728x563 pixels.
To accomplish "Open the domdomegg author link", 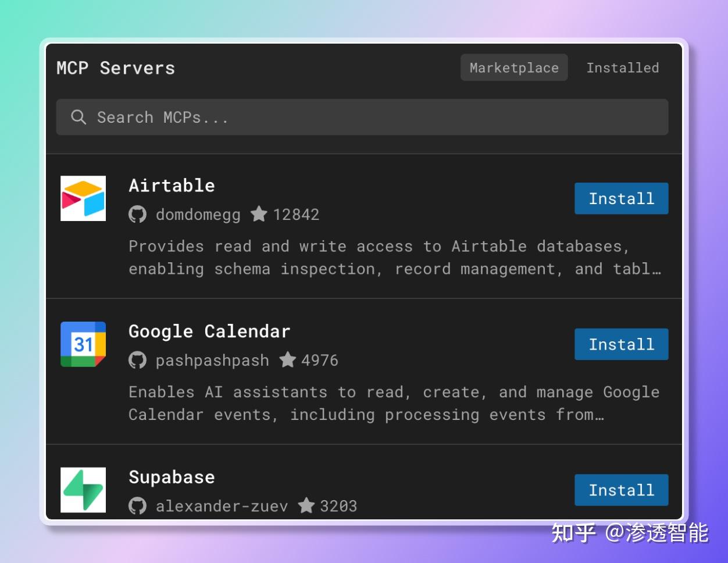I will [198, 215].
